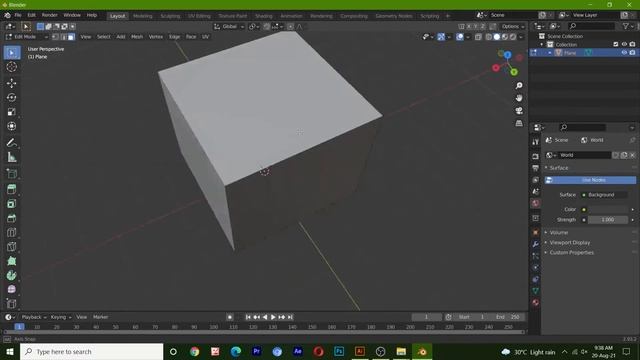Select the Smooth tool
The height and width of the screenshot is (360, 640).
pos(12,289)
